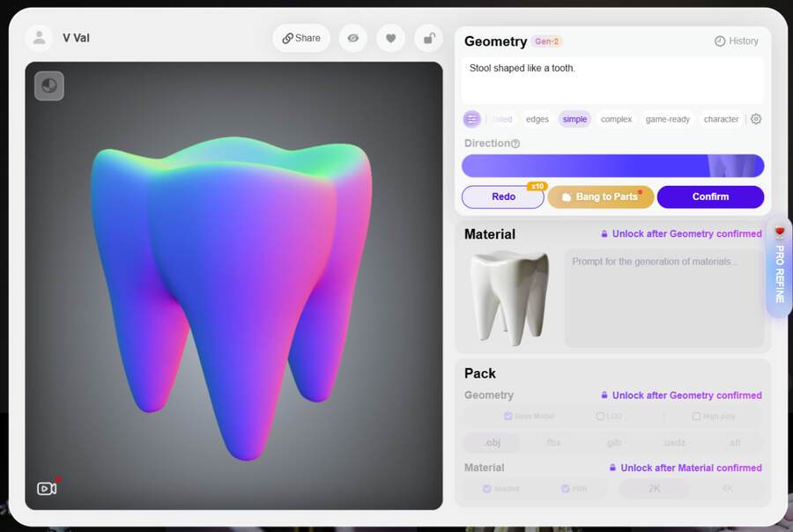Click the material prompt text field
This screenshot has height=532, width=793.
coord(664,299)
